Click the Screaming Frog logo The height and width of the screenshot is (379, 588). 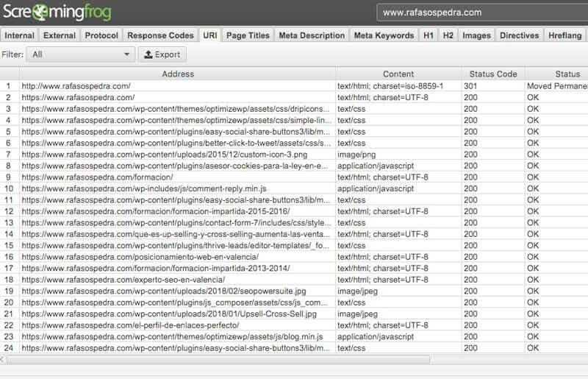(x=57, y=12)
